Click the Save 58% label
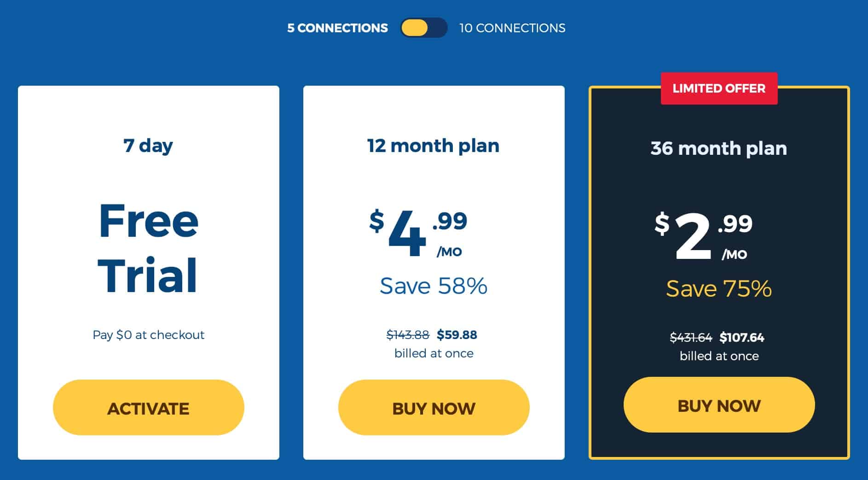This screenshot has height=480, width=868. click(434, 286)
